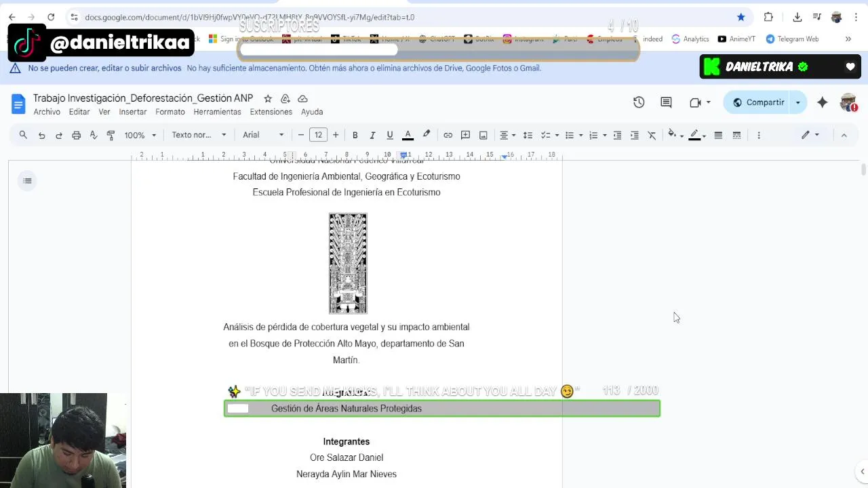Toggle underline formatting
868x488 pixels.
(x=390, y=135)
